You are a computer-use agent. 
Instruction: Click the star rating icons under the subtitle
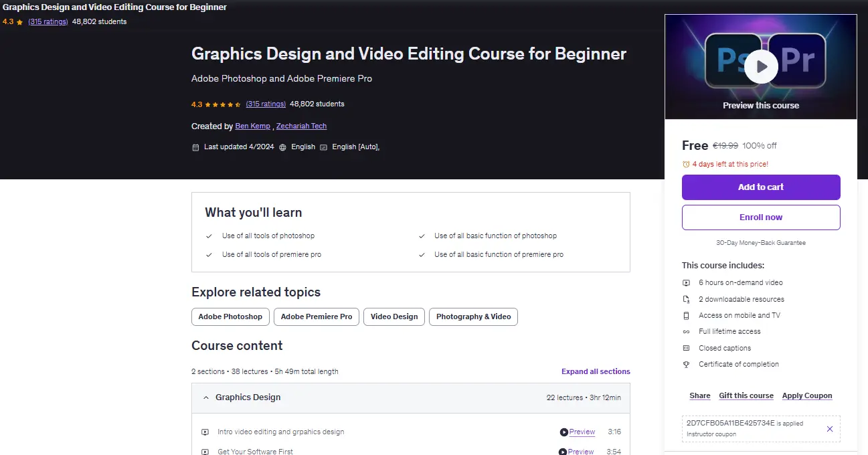(x=223, y=104)
